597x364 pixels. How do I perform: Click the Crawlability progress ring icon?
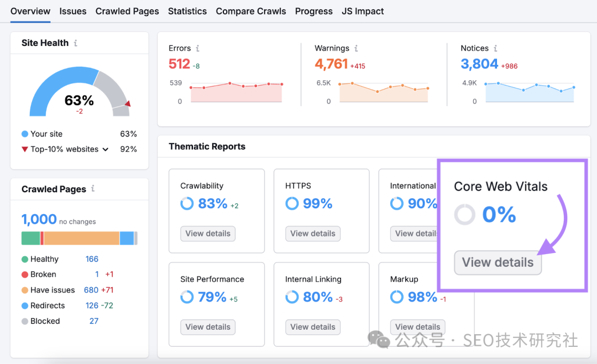(187, 203)
